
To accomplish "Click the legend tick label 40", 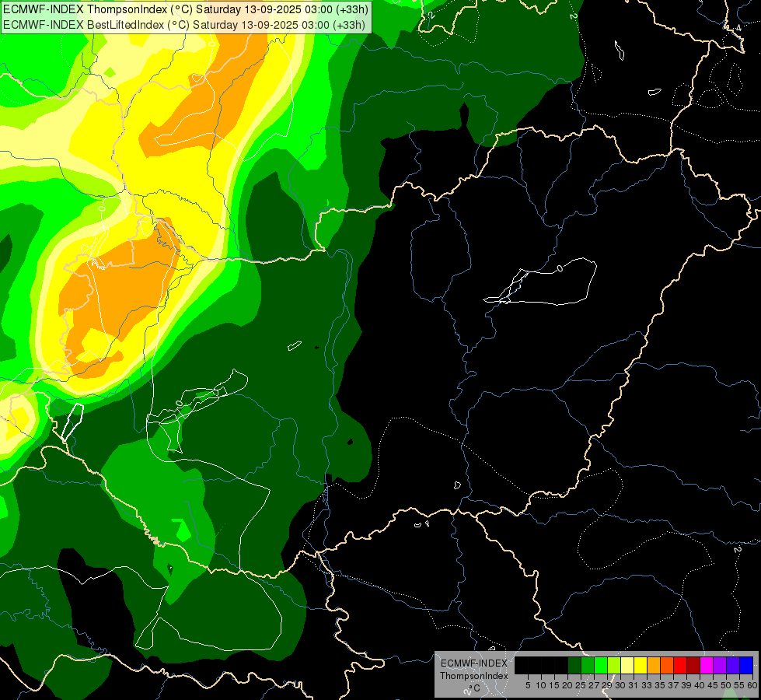I will 700,685.
